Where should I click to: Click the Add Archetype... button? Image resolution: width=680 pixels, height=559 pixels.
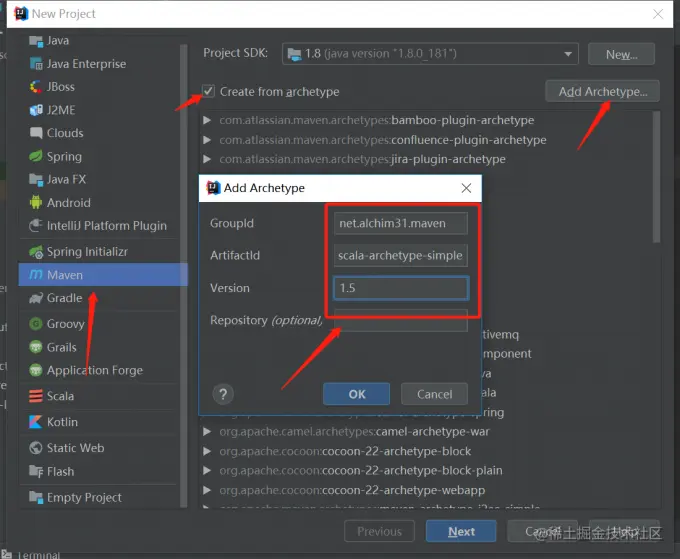click(x=602, y=91)
